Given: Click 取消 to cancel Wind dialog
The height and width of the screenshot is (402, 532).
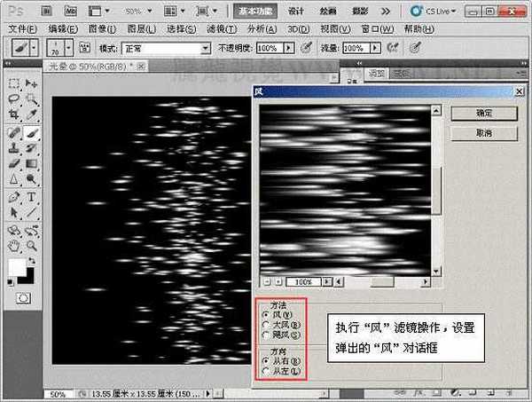Looking at the screenshot, I should pyautogui.click(x=483, y=132).
